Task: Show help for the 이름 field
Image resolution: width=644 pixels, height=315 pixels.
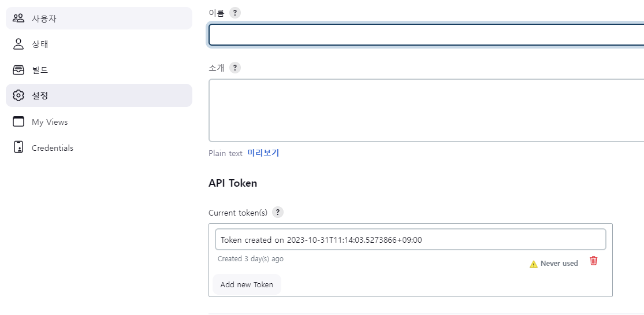Action: pos(235,13)
